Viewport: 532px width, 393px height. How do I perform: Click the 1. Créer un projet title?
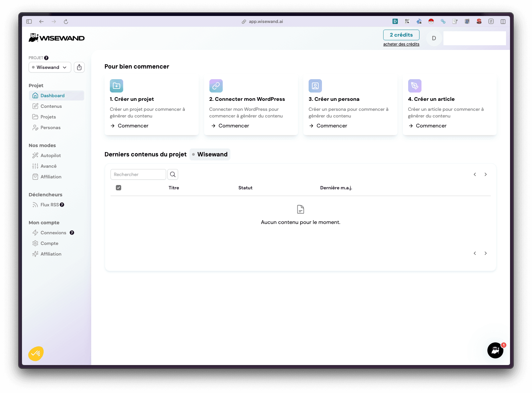132,99
